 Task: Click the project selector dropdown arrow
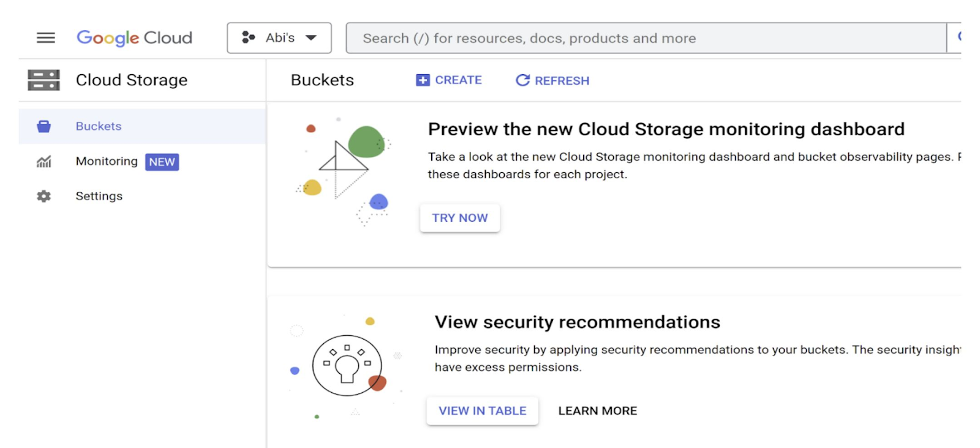click(311, 38)
